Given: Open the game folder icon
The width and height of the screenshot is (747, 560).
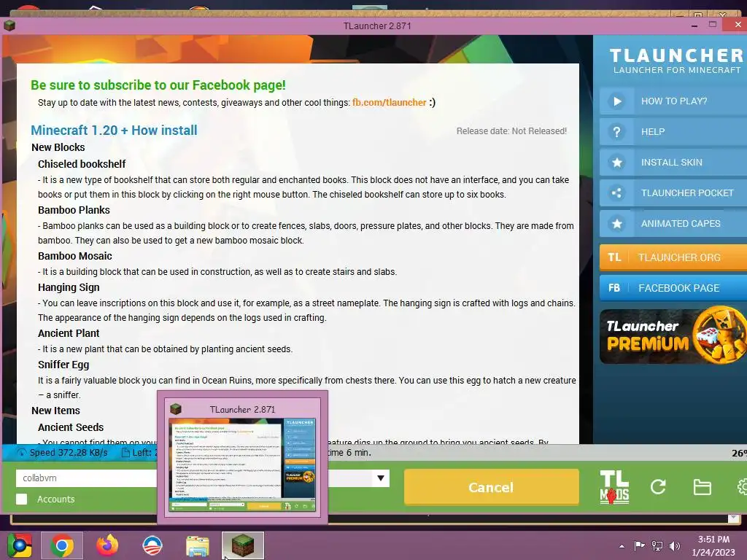Looking at the screenshot, I should (702, 486).
